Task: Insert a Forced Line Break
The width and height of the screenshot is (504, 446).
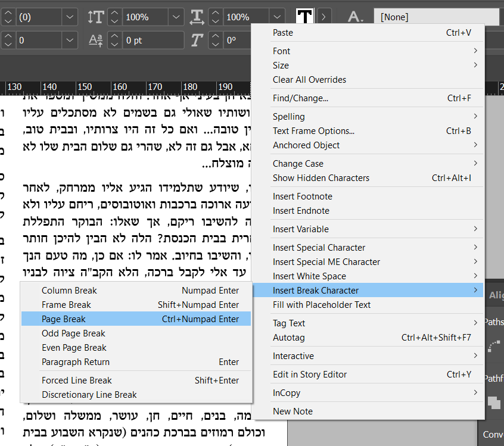Action: coord(136,380)
